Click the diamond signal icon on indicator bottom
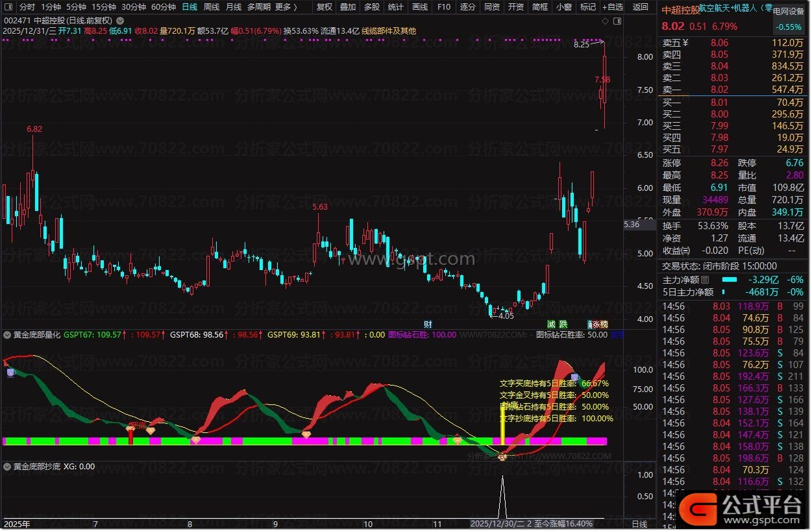 pyautogui.click(x=502, y=457)
